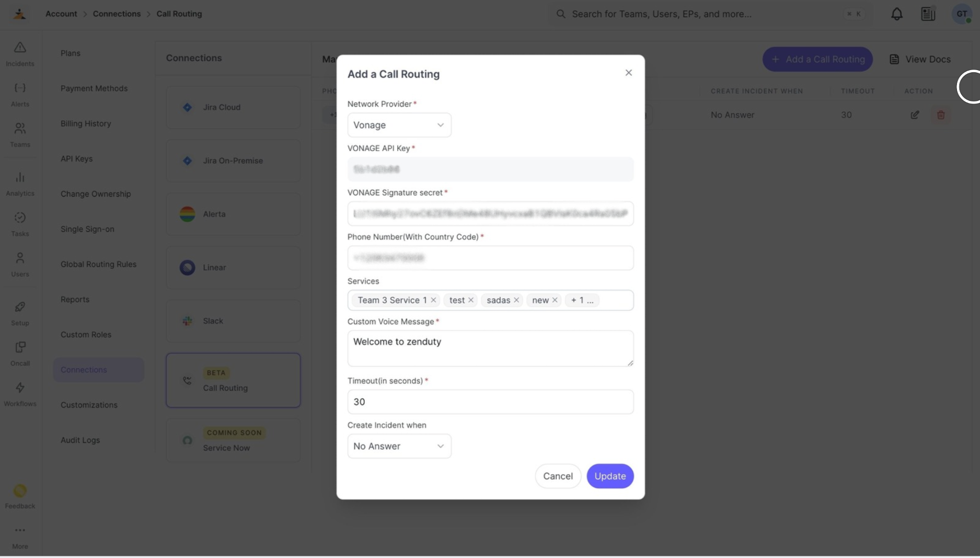980x558 pixels.
Task: Open the Incidents sidebar icon
Action: pyautogui.click(x=20, y=54)
